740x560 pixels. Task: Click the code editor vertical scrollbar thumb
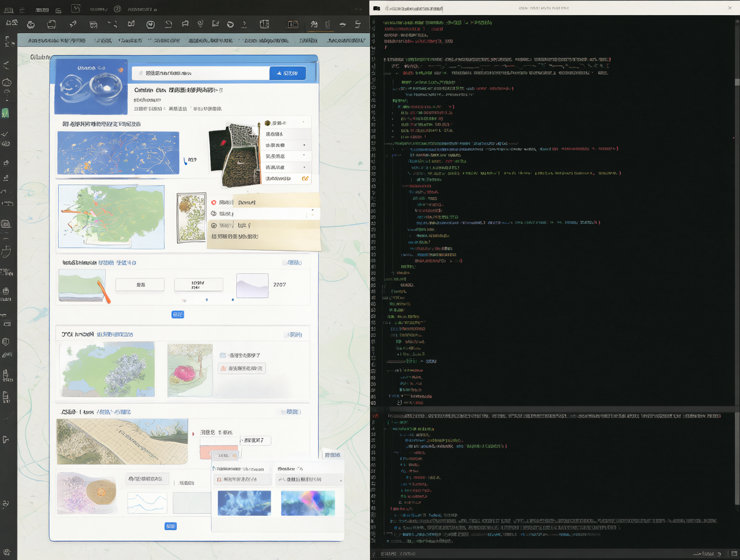(737, 82)
